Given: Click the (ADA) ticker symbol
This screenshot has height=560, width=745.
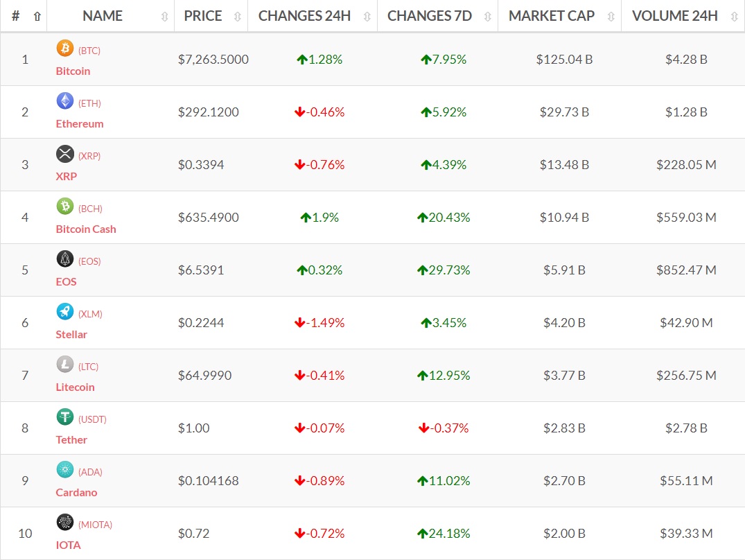Looking at the screenshot, I should (x=90, y=473).
